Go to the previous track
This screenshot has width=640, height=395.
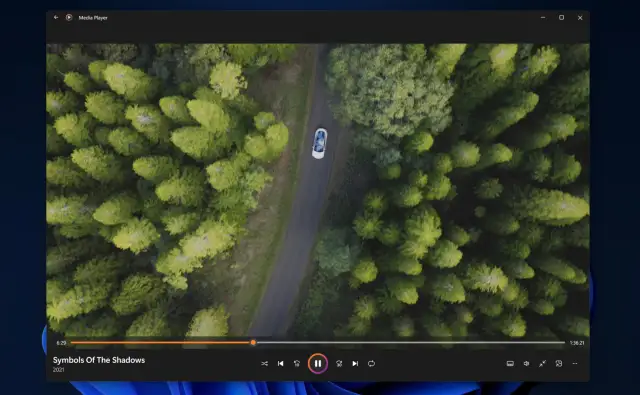(280, 364)
